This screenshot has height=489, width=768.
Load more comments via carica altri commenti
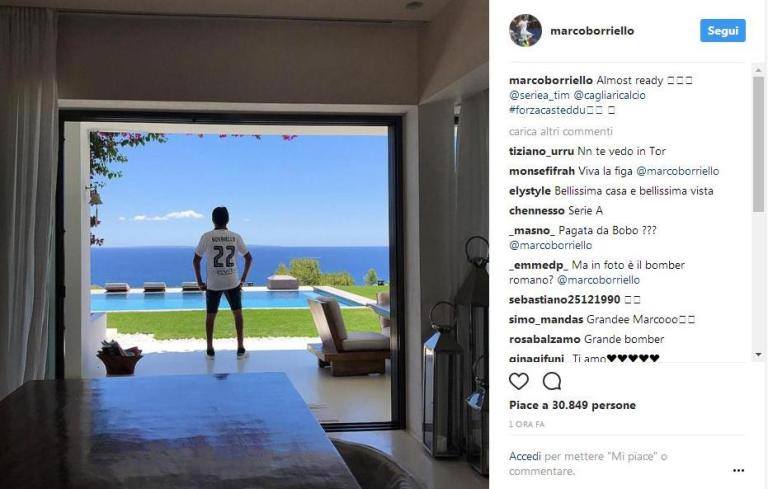point(560,131)
